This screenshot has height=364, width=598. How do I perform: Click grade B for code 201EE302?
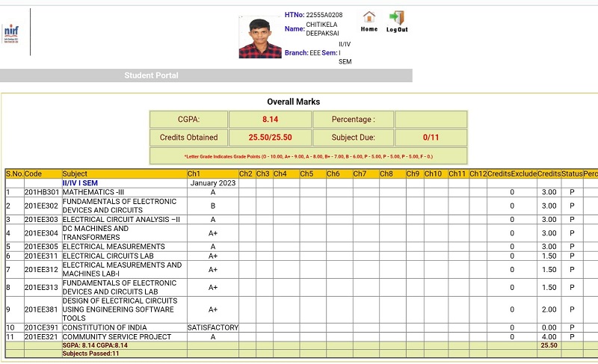[x=213, y=206]
